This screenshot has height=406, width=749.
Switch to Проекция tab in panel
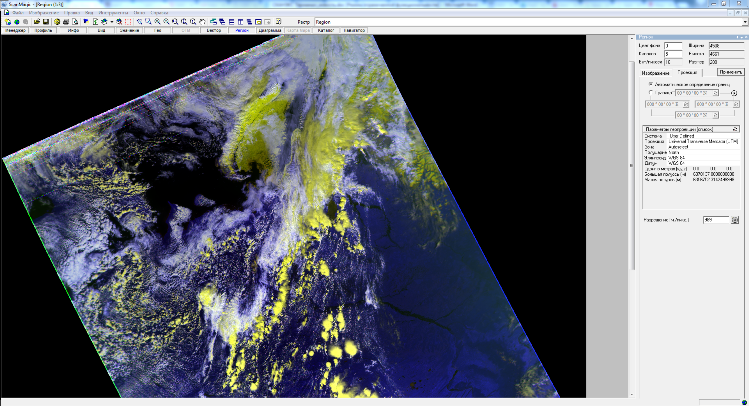click(687, 73)
